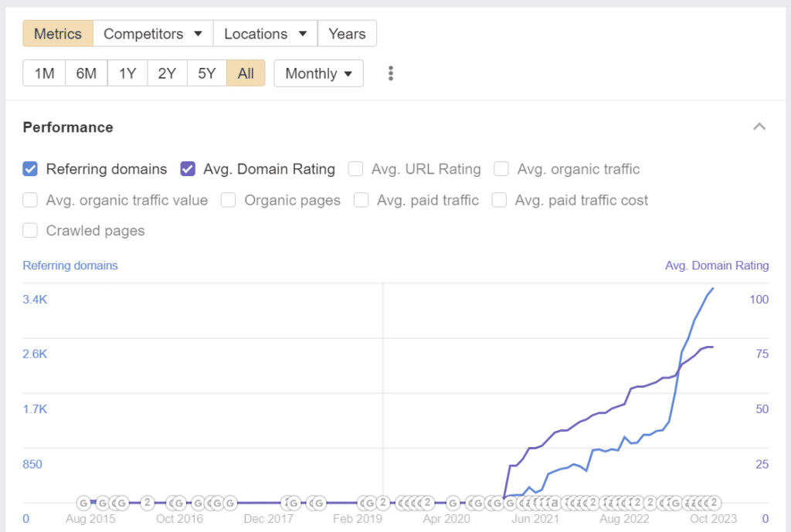Select the 1Y time range

pyautogui.click(x=127, y=73)
